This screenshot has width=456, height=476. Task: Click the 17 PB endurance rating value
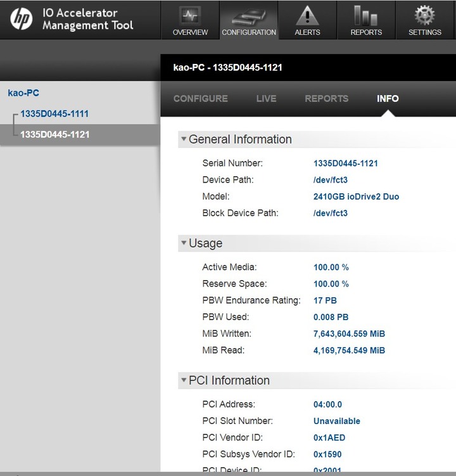(x=325, y=300)
